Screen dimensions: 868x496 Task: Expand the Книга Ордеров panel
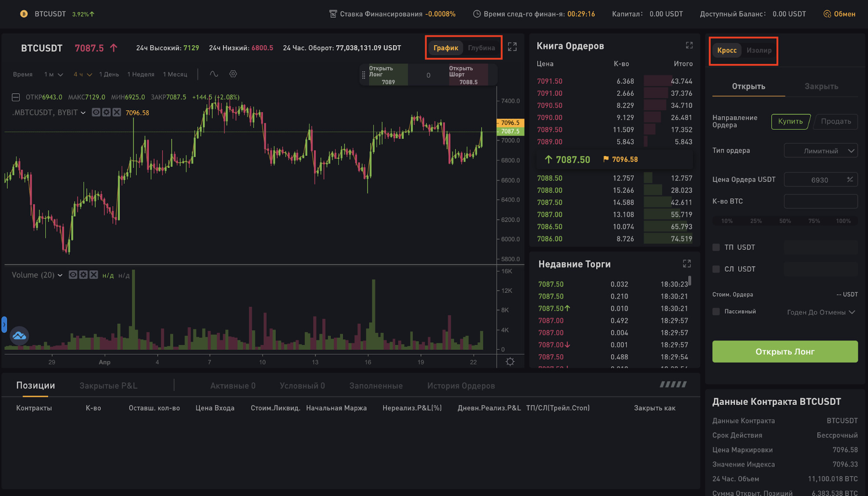click(689, 45)
